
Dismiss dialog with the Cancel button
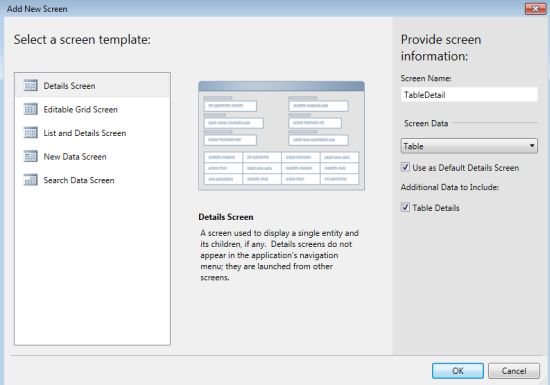pos(514,371)
